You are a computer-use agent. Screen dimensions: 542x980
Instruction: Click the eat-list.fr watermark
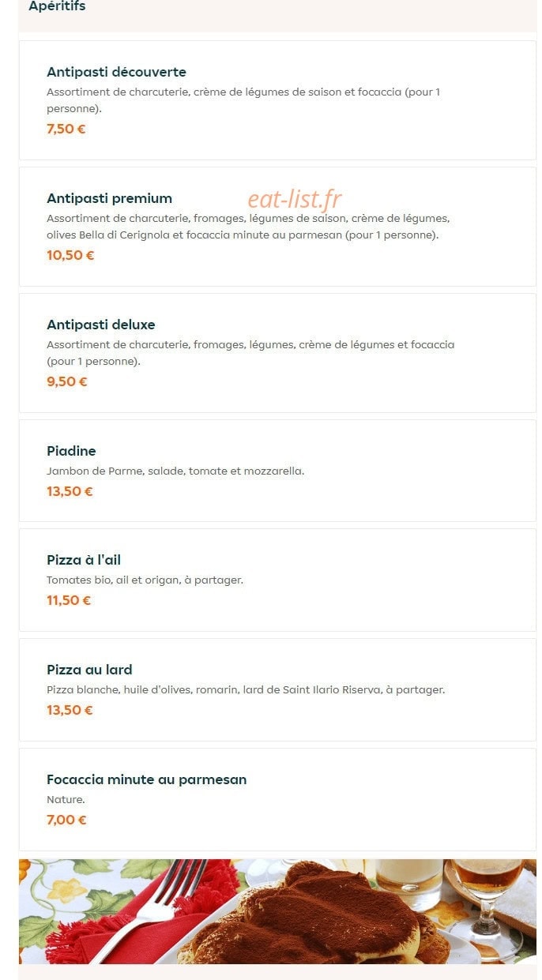pos(295,199)
